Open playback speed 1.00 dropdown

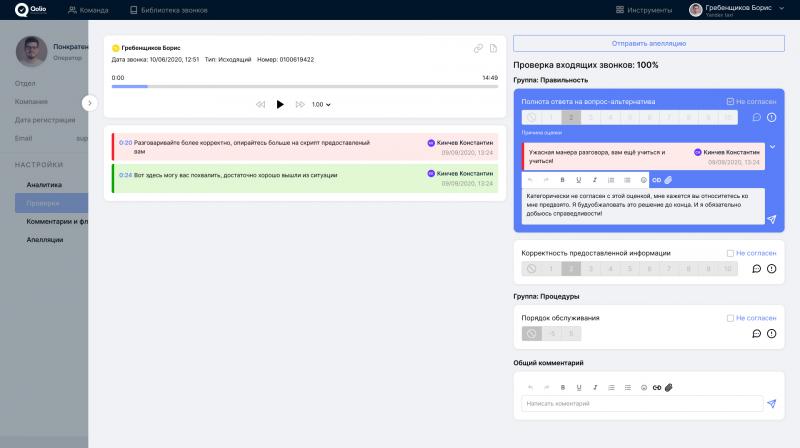point(320,104)
